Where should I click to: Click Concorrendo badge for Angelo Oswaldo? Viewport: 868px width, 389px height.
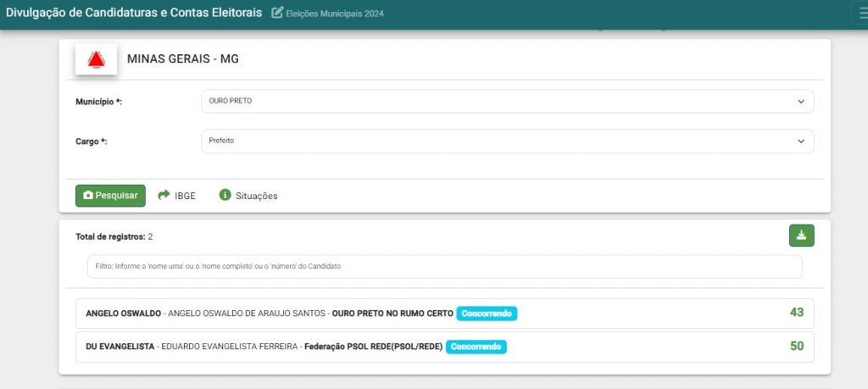click(487, 314)
